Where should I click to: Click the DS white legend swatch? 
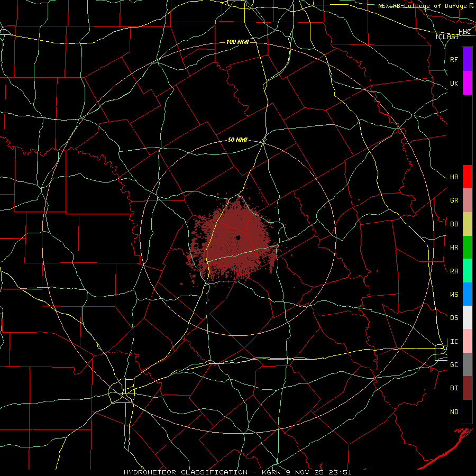467,317
